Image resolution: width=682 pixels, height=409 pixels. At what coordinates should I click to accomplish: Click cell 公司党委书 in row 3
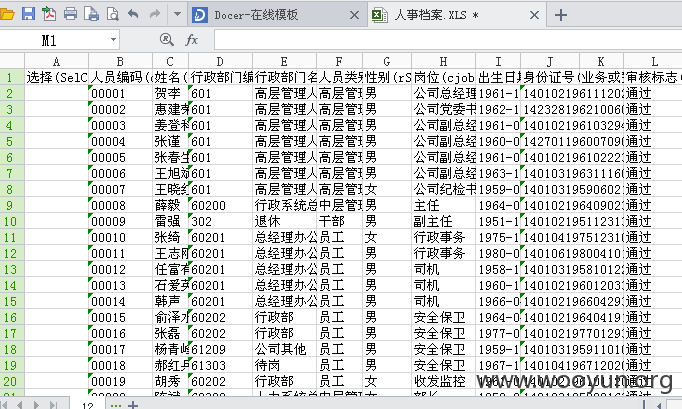444,110
